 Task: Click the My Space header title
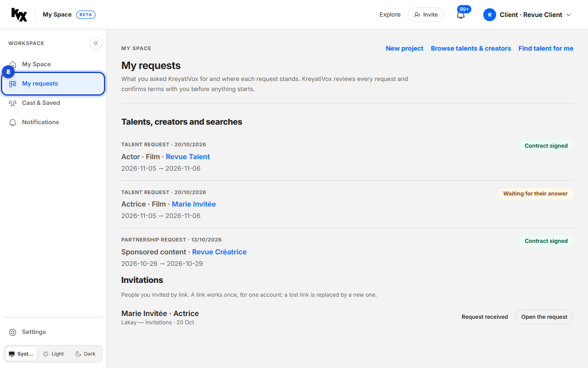click(x=57, y=15)
